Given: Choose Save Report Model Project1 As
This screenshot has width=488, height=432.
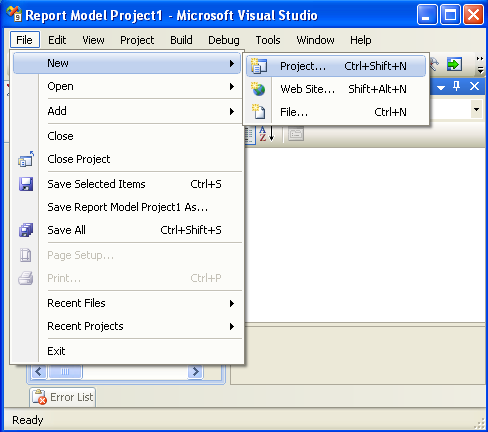Looking at the screenshot, I should [x=127, y=207].
